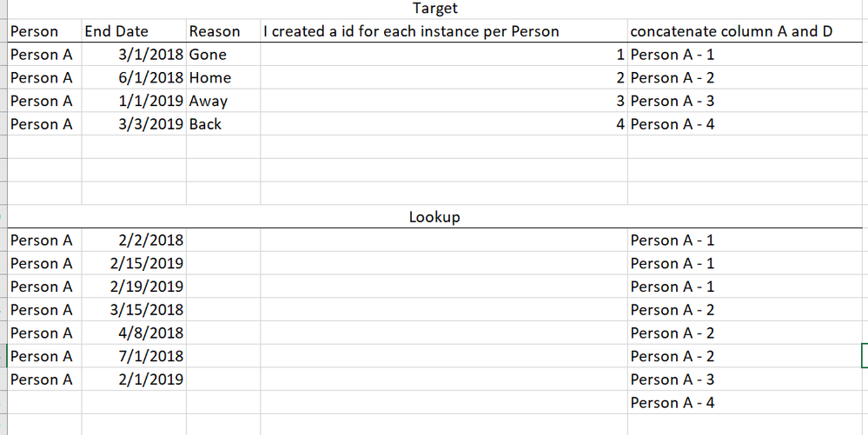Select the cell containing 4/8/2018
Image resolution: width=868 pixels, height=435 pixels.
150,333
